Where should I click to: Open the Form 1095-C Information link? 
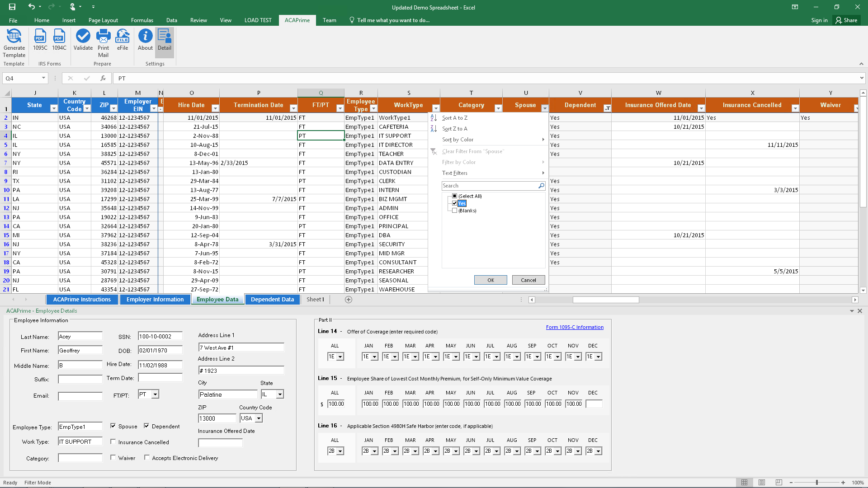[x=575, y=327]
